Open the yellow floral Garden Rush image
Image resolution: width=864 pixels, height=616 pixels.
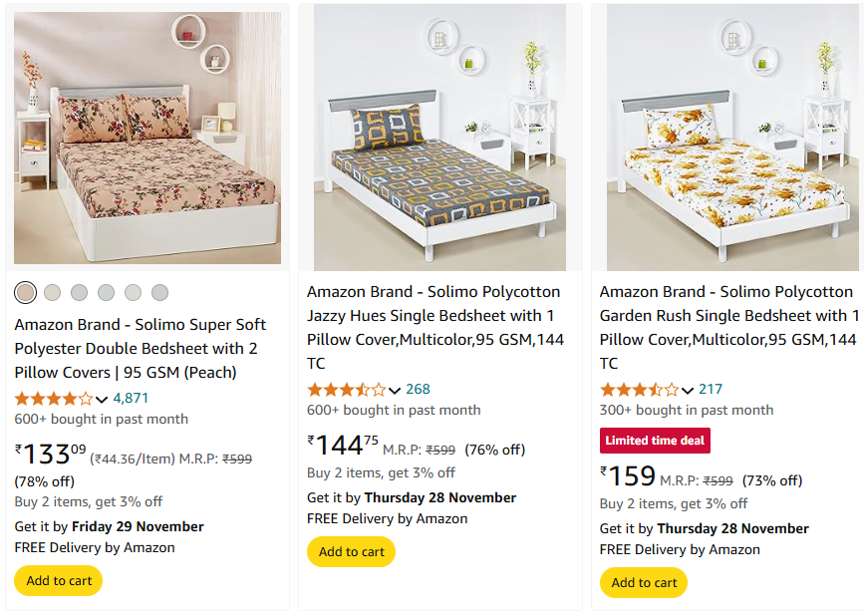(x=732, y=138)
